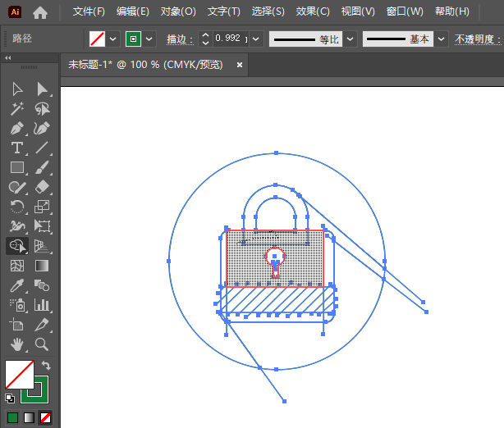The height and width of the screenshot is (428, 504).
Task: Select the Type tool
Action: pyautogui.click(x=17, y=148)
